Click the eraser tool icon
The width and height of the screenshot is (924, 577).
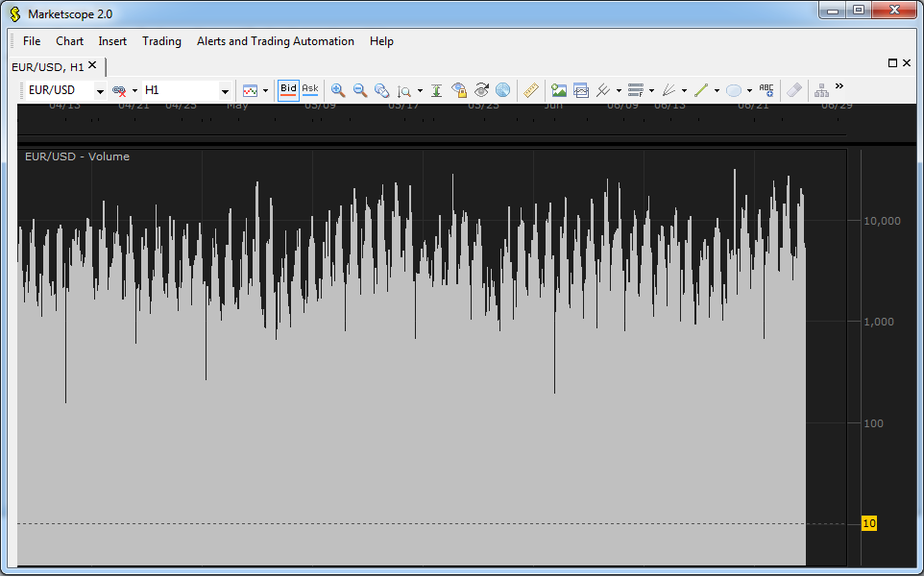[794, 90]
